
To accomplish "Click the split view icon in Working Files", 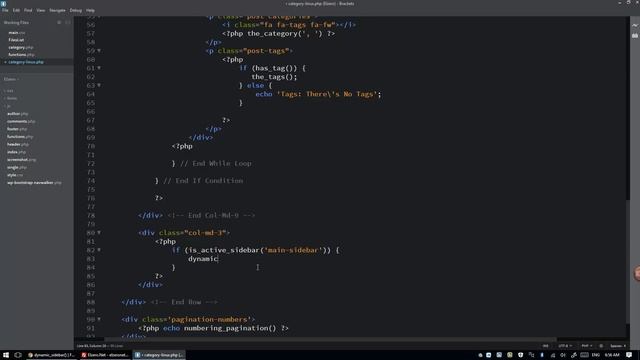I will coord(68,22).
